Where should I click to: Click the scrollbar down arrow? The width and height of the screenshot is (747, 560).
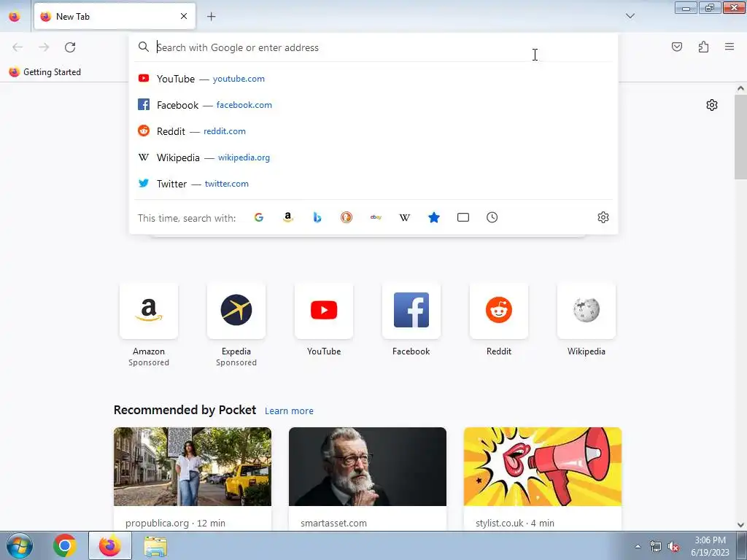pos(740,525)
